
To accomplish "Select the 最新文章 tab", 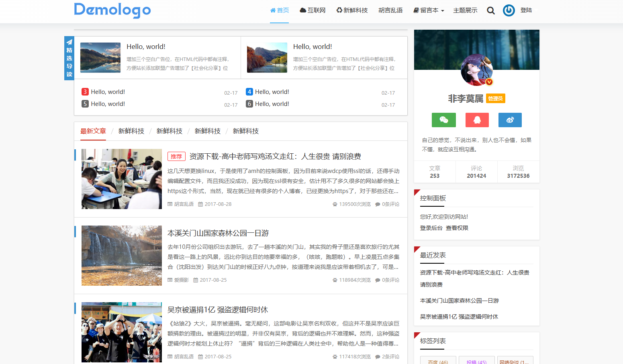I will (93, 131).
